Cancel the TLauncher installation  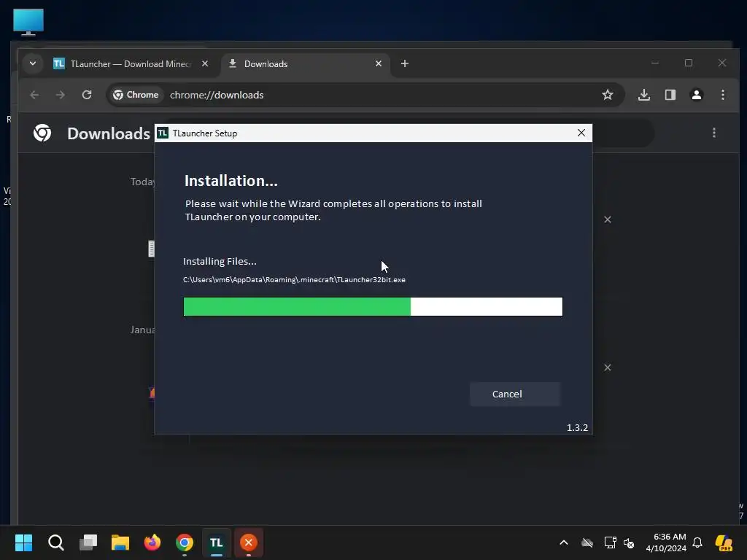click(515, 394)
